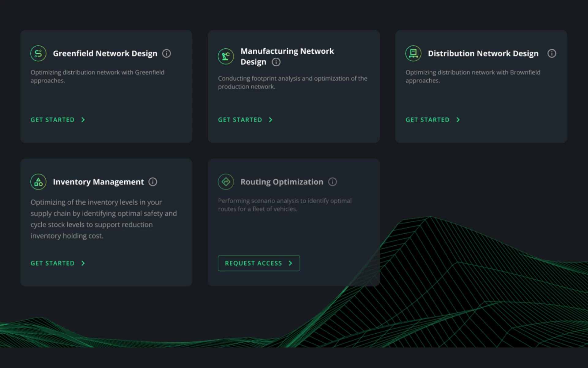The height and width of the screenshot is (368, 588).
Task: Click the chevron next to Request Access
Action: point(290,263)
